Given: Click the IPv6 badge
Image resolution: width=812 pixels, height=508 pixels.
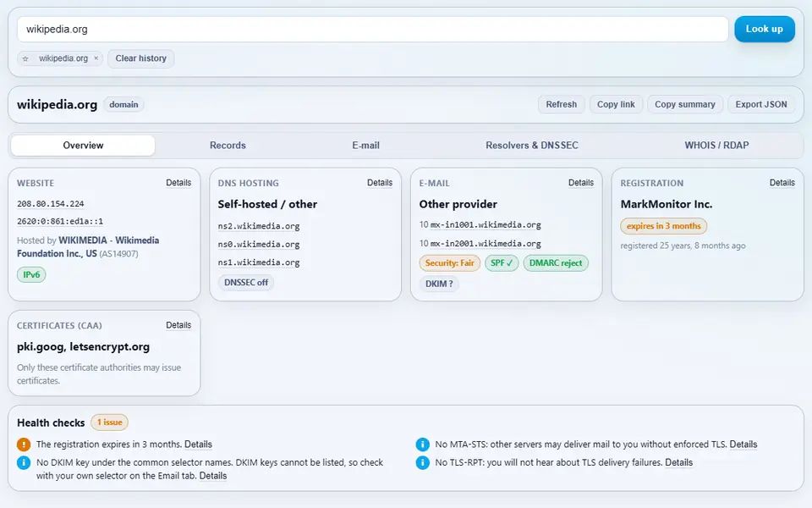Looking at the screenshot, I should [31, 274].
